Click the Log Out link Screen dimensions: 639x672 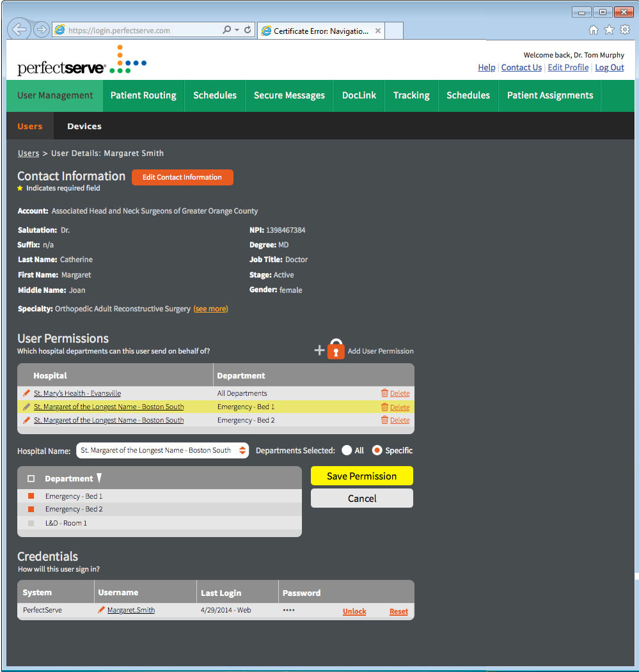[x=610, y=68]
